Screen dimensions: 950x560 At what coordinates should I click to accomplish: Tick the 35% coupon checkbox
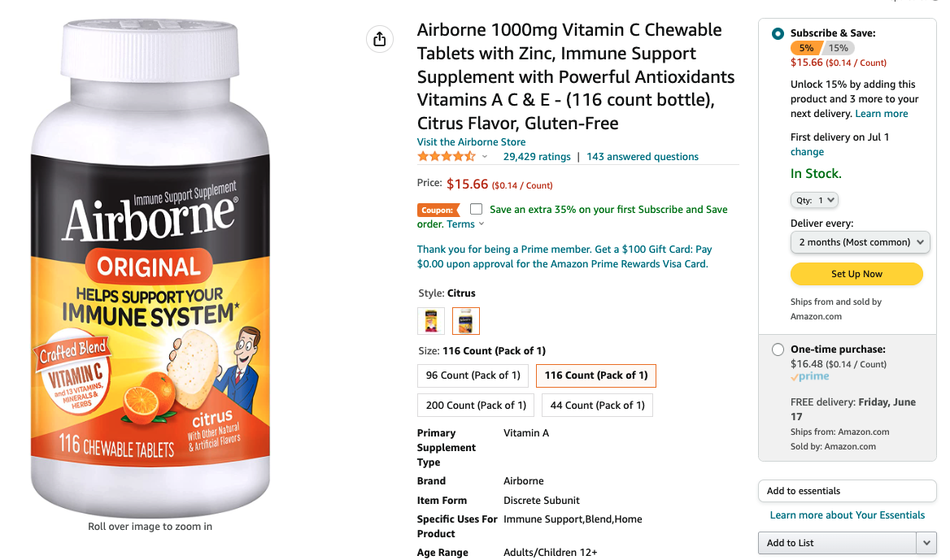(476, 209)
